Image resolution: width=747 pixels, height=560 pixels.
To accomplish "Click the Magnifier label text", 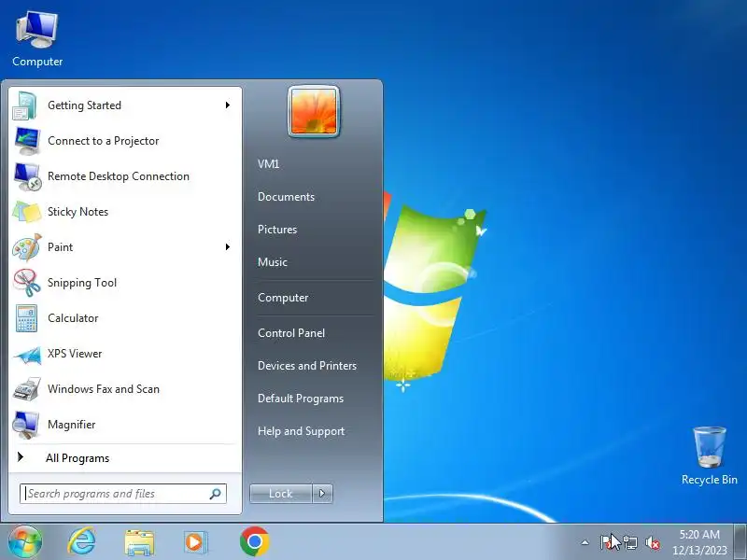I will (x=72, y=425).
